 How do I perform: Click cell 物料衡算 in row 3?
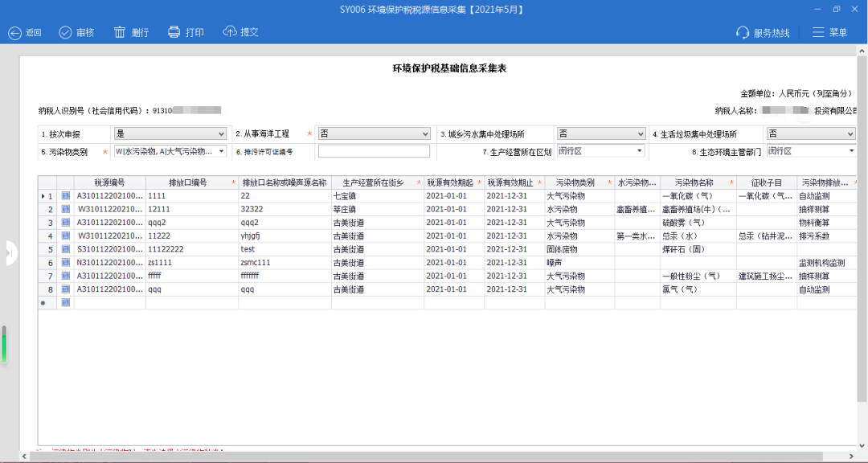(827, 222)
